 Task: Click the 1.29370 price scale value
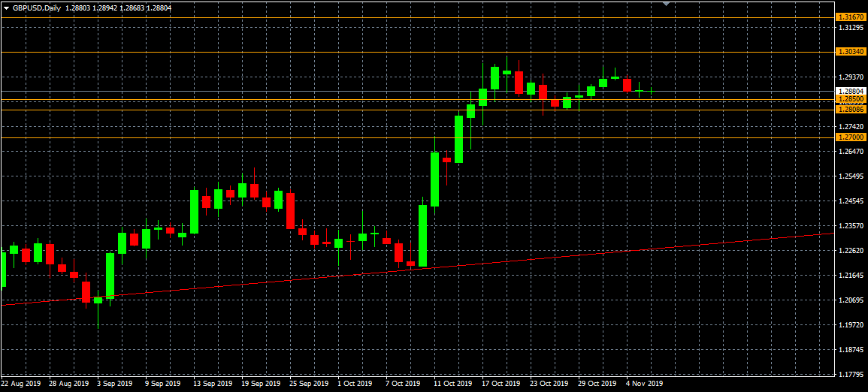pos(851,77)
